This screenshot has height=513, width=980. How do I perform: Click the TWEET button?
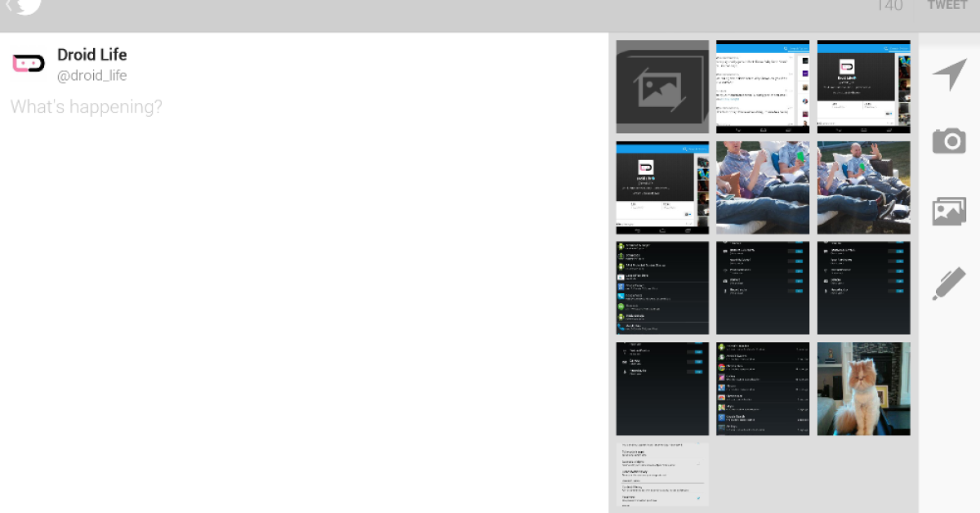pos(947,6)
